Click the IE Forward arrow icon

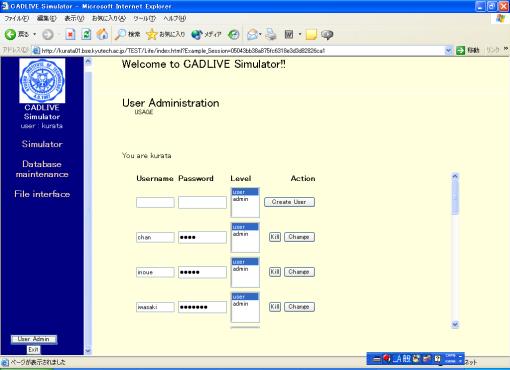(48, 34)
